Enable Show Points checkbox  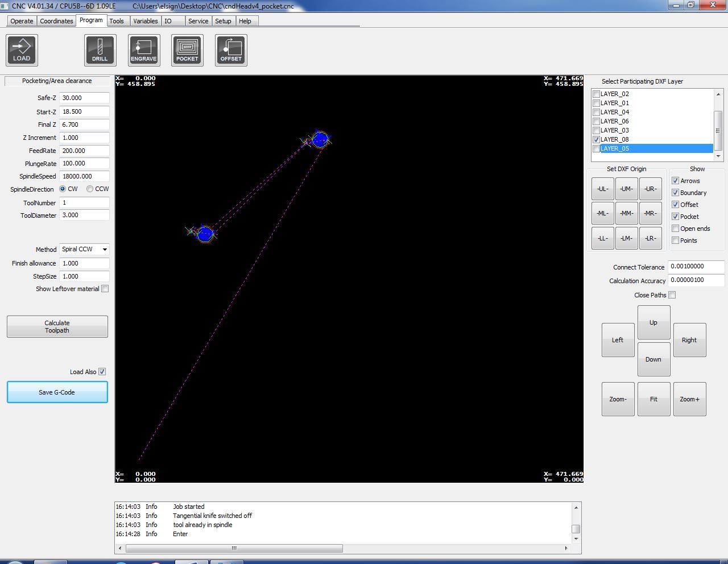point(676,240)
